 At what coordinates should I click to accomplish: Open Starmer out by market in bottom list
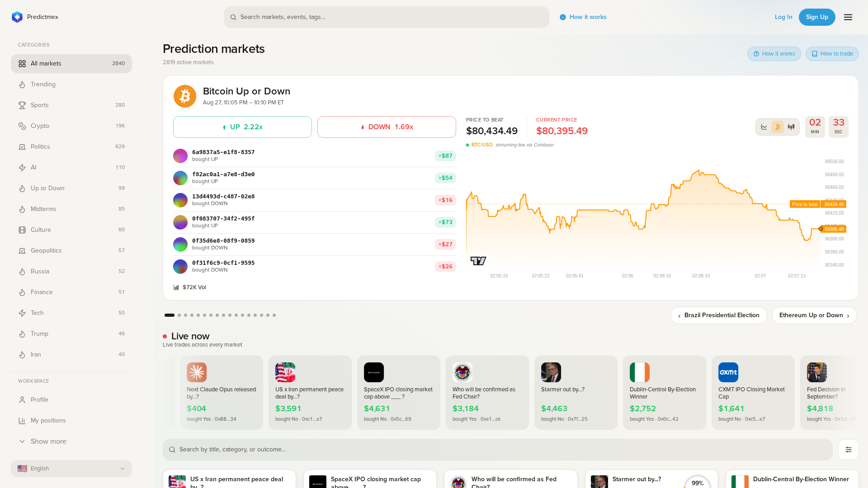(651, 479)
